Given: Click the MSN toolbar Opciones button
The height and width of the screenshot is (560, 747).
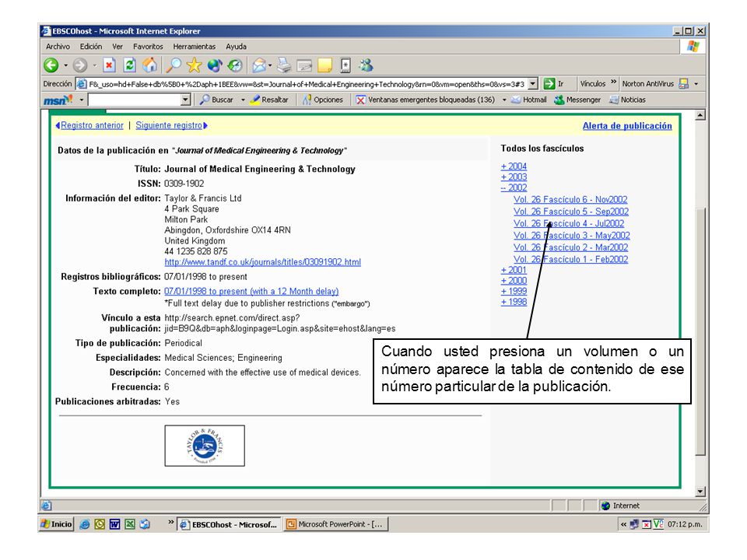Looking at the screenshot, I should click(323, 100).
